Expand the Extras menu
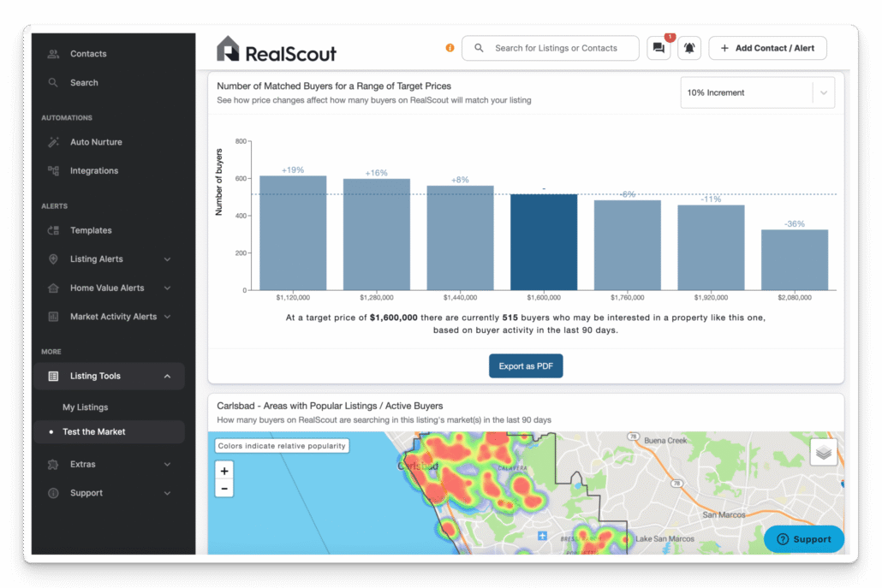This screenshot has width=882, height=588. 167,465
